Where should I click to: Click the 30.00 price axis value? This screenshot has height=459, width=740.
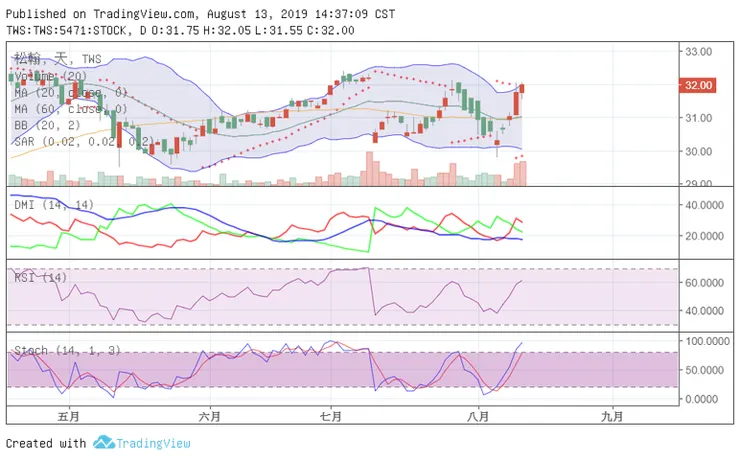click(698, 151)
